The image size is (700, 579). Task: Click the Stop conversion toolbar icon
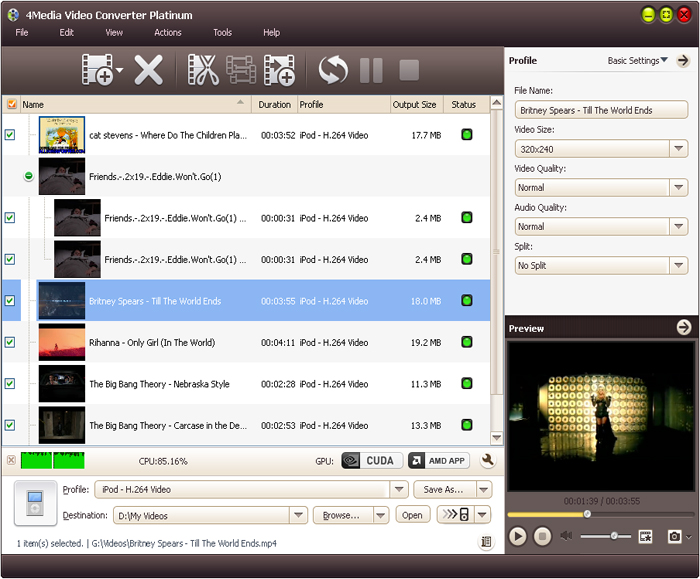408,70
